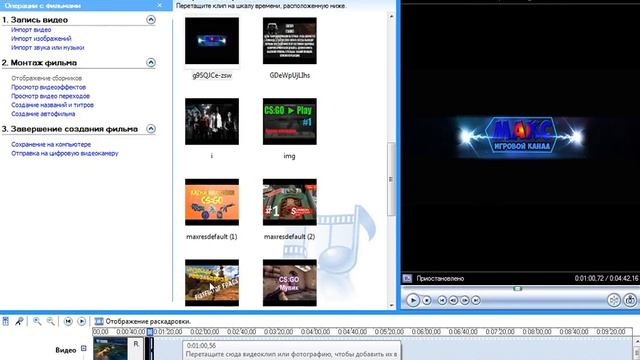
Task: Step to the next frame
Action: (x=464, y=300)
